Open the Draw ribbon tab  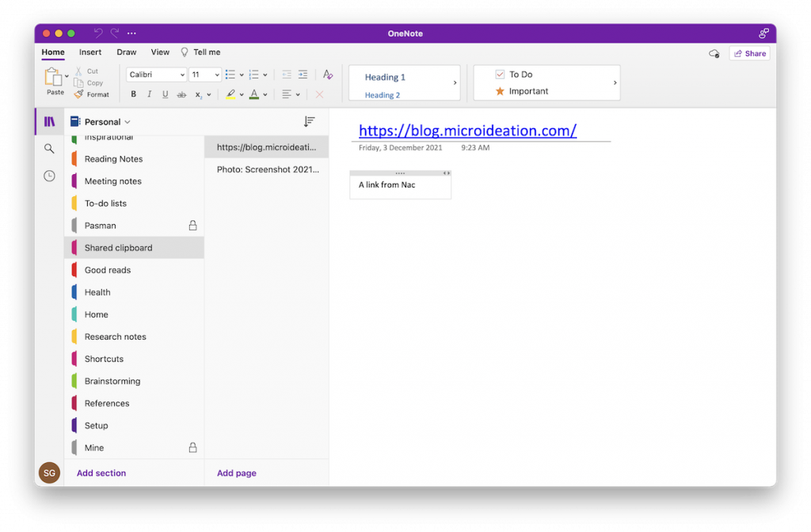coord(126,52)
